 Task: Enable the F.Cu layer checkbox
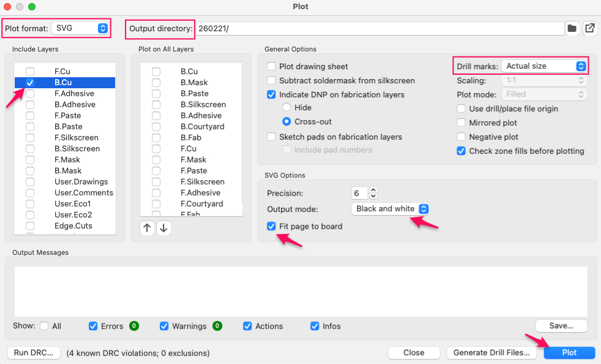click(30, 72)
